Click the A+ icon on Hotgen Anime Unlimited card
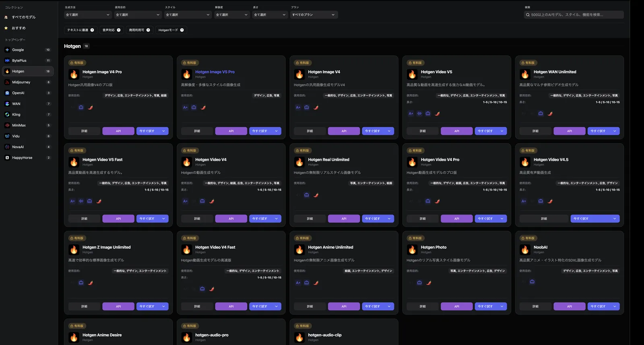This screenshot has height=345, width=644. point(298,283)
